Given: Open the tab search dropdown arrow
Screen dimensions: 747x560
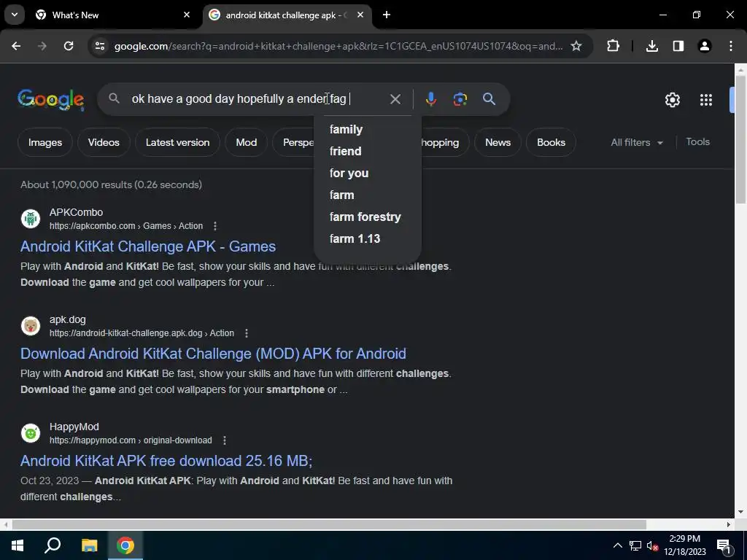Looking at the screenshot, I should click(15, 15).
